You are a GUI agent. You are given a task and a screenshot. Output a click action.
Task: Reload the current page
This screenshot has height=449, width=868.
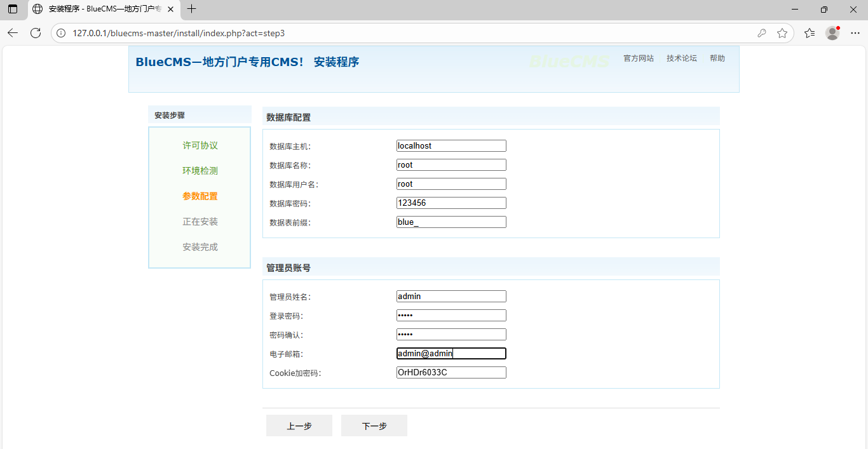[36, 33]
